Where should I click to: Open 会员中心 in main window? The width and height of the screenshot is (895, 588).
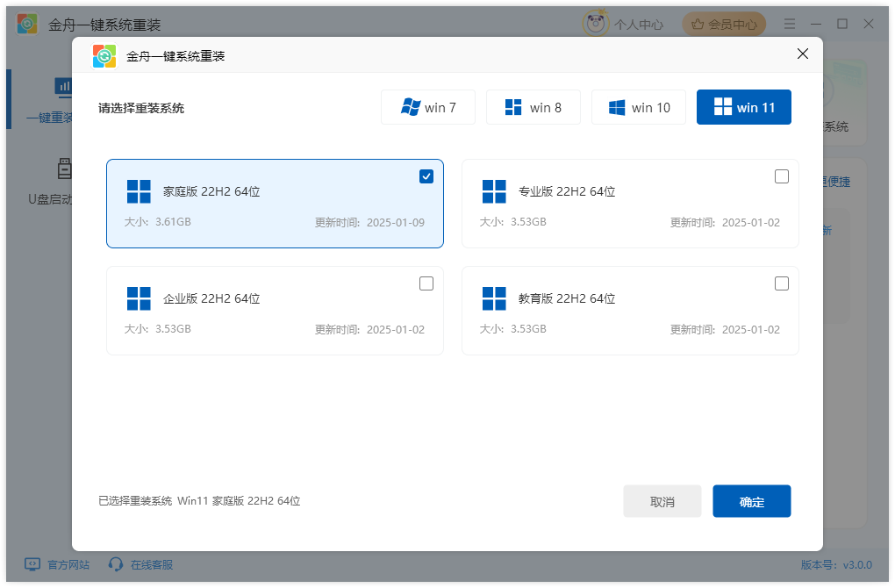tap(724, 24)
